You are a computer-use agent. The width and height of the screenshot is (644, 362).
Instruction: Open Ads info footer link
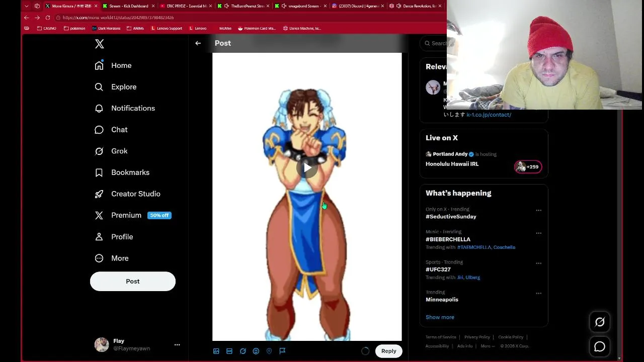pos(465,346)
